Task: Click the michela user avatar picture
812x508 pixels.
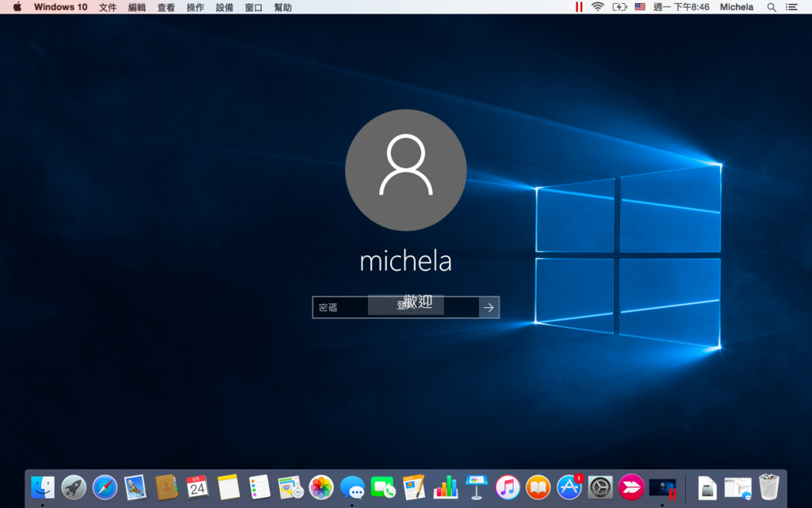Action: (x=406, y=170)
